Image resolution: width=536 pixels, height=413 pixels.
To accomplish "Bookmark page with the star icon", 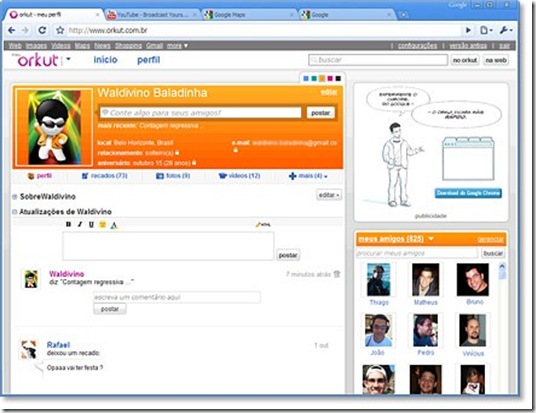I will point(60,30).
